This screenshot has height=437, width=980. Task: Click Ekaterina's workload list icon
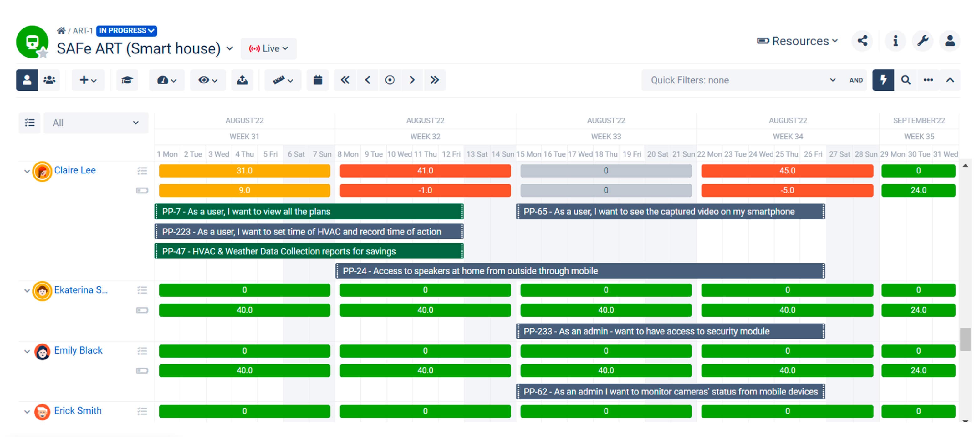point(142,290)
